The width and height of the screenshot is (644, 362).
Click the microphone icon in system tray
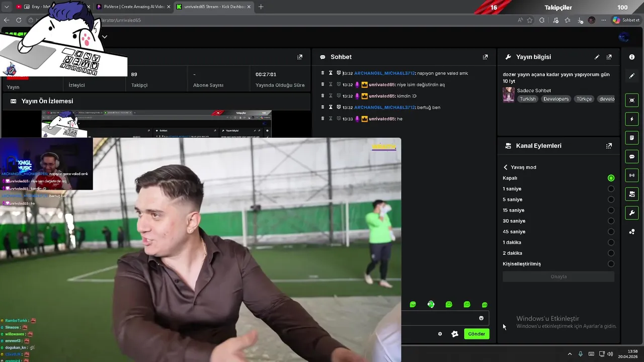coord(581,354)
